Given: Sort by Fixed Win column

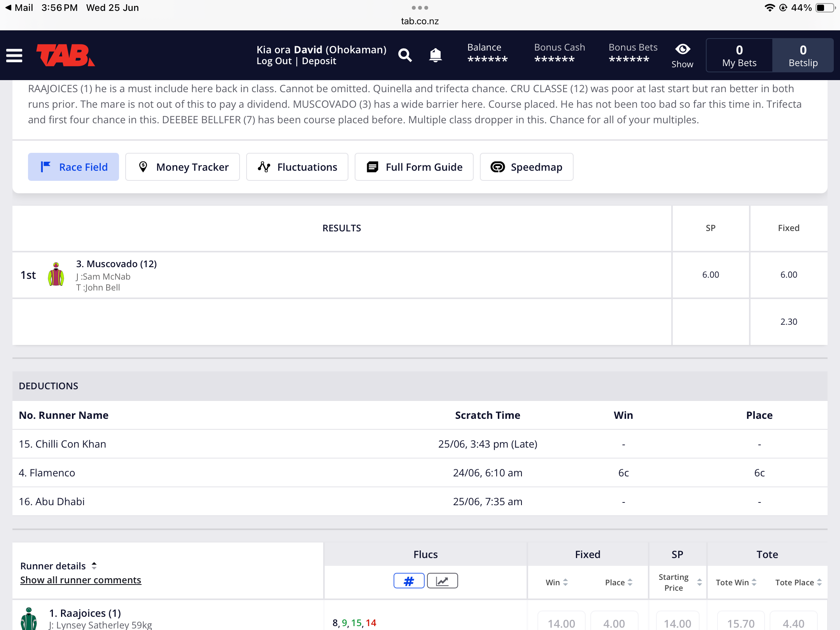Looking at the screenshot, I should tap(556, 582).
